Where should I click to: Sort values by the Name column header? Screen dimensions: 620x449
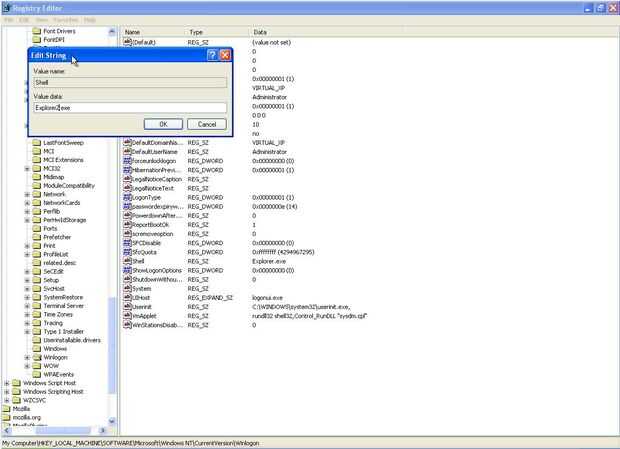152,32
